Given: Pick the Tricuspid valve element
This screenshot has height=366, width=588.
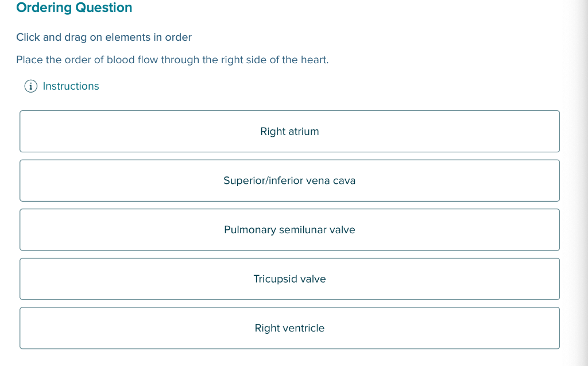Looking at the screenshot, I should pos(289,279).
